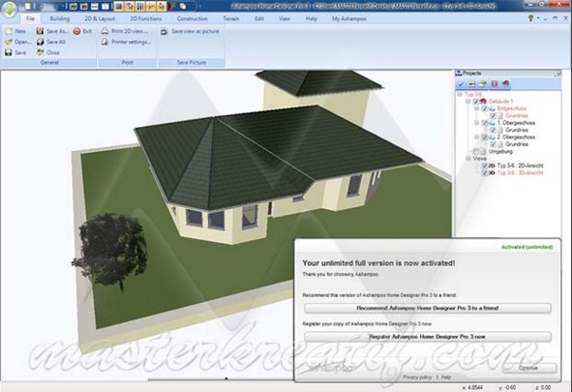Enable the Umgebung checkbox

point(476,151)
